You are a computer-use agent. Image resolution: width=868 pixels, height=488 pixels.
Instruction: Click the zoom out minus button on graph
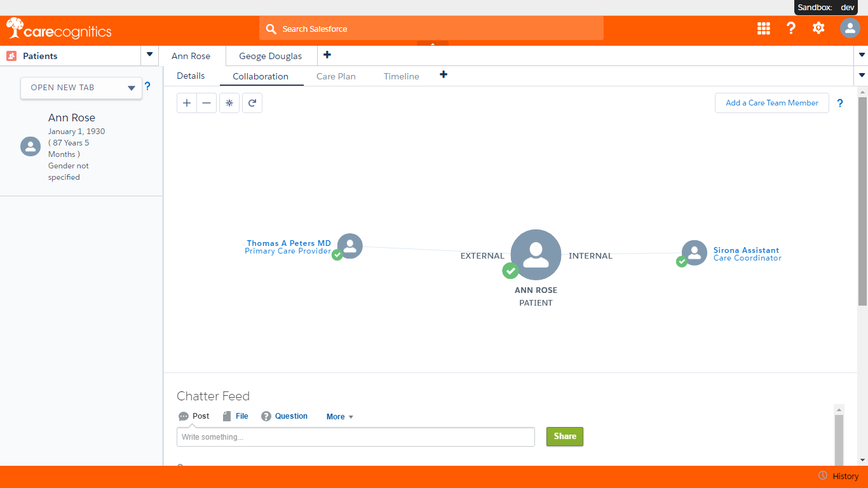207,103
